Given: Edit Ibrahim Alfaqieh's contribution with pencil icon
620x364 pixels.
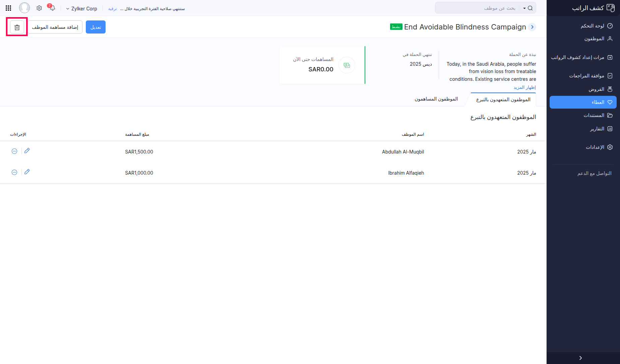Looking at the screenshot, I should [x=27, y=172].
